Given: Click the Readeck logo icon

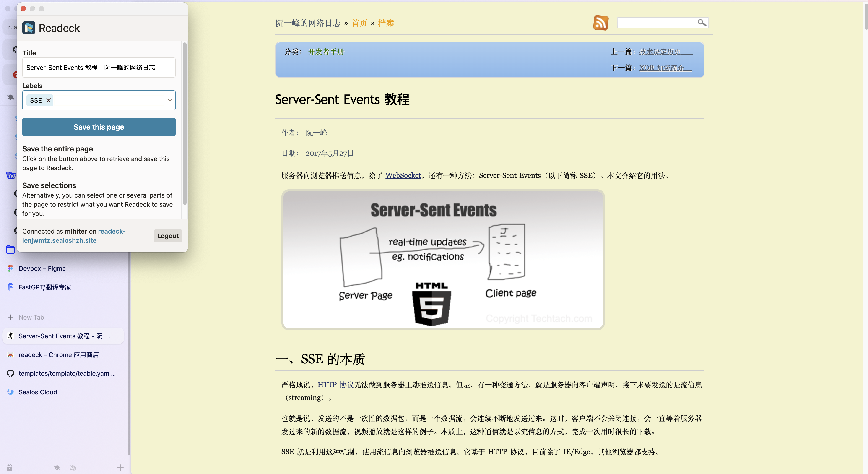Looking at the screenshot, I should [x=29, y=28].
